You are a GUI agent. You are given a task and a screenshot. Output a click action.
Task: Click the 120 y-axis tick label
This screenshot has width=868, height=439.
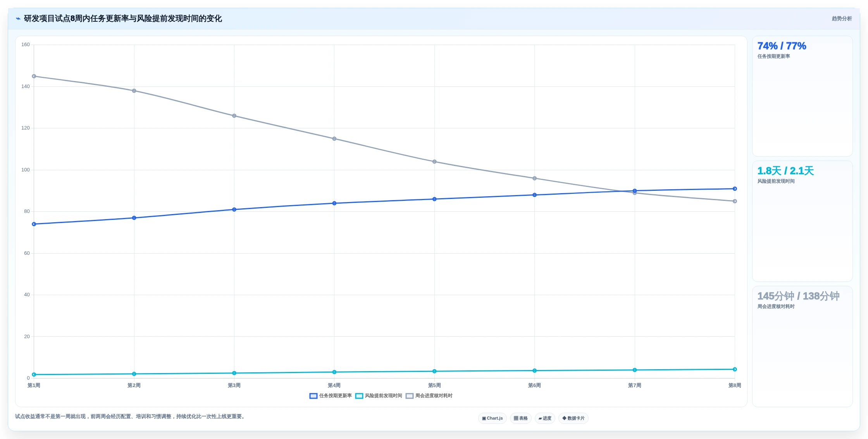[26, 128]
